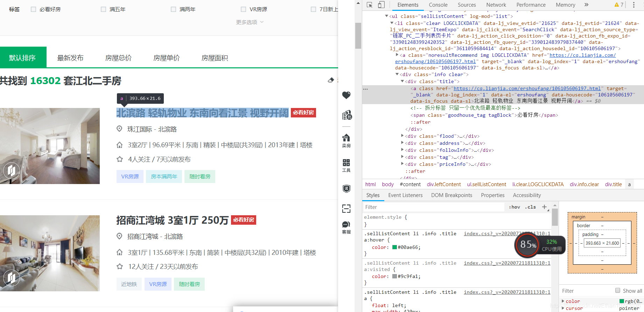The height and width of the screenshot is (312, 644).
Task: Check the 满两年 checkbox
Action: tap(173, 9)
